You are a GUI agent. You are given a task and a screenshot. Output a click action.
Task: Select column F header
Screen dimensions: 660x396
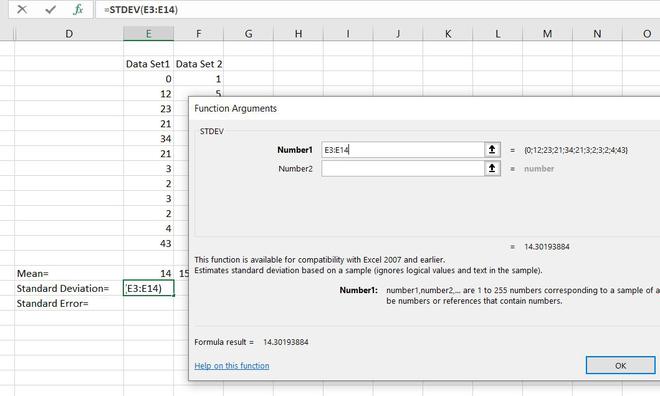tap(198, 34)
